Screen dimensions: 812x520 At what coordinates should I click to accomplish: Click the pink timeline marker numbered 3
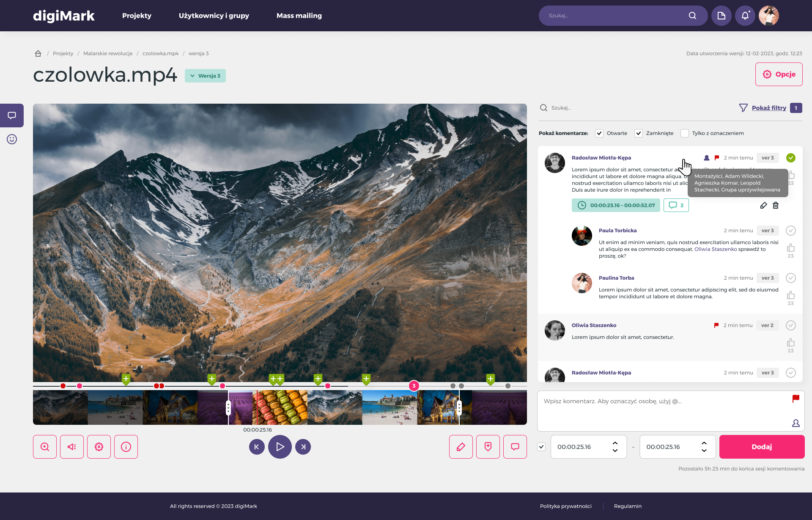coord(414,386)
